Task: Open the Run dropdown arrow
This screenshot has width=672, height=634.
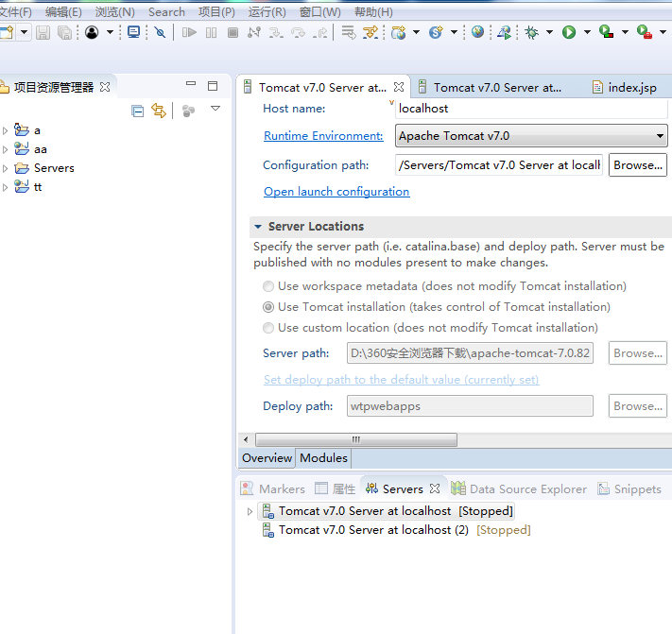Action: tap(587, 32)
